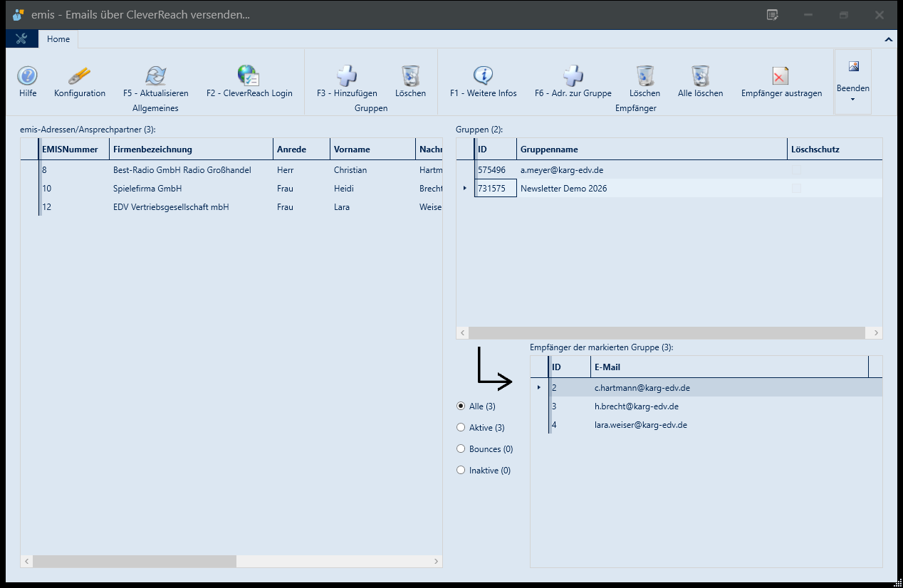The width and height of the screenshot is (903, 588).
Task: Sort recipients by ID column header
Action: tap(569, 367)
